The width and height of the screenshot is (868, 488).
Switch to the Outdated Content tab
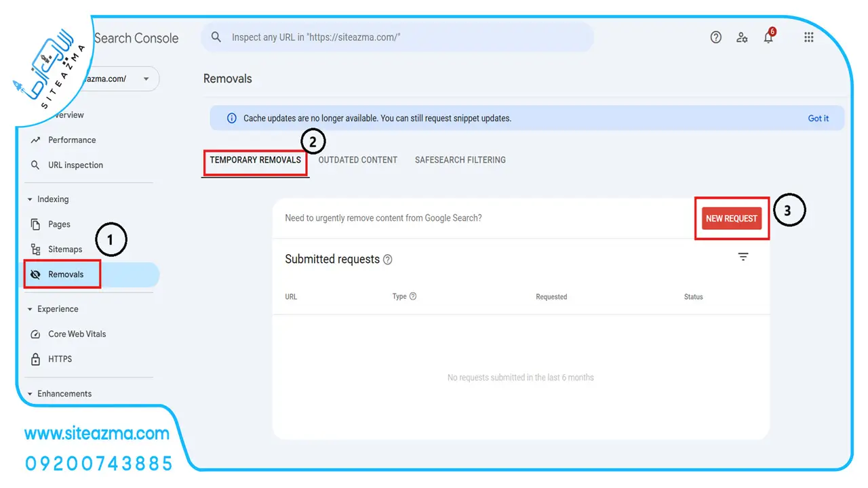pyautogui.click(x=358, y=160)
